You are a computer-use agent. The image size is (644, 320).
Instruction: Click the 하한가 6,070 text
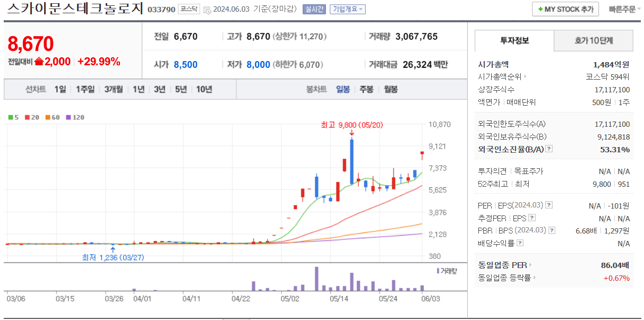click(x=297, y=65)
